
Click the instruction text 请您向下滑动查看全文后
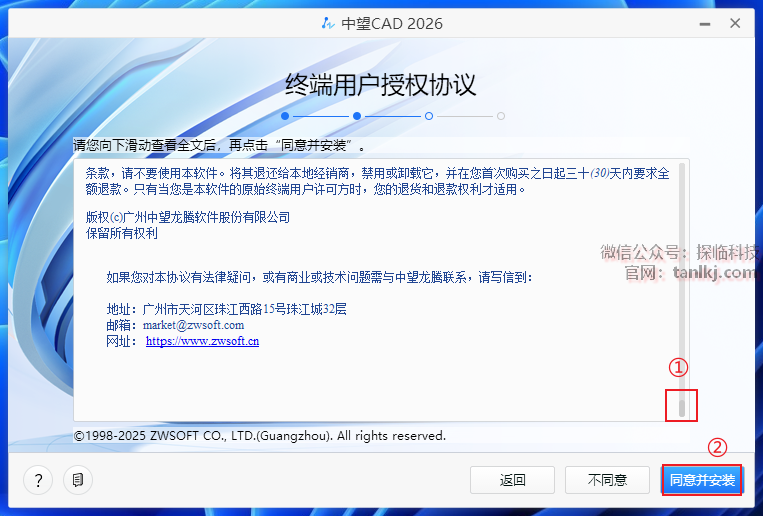(x=219, y=145)
